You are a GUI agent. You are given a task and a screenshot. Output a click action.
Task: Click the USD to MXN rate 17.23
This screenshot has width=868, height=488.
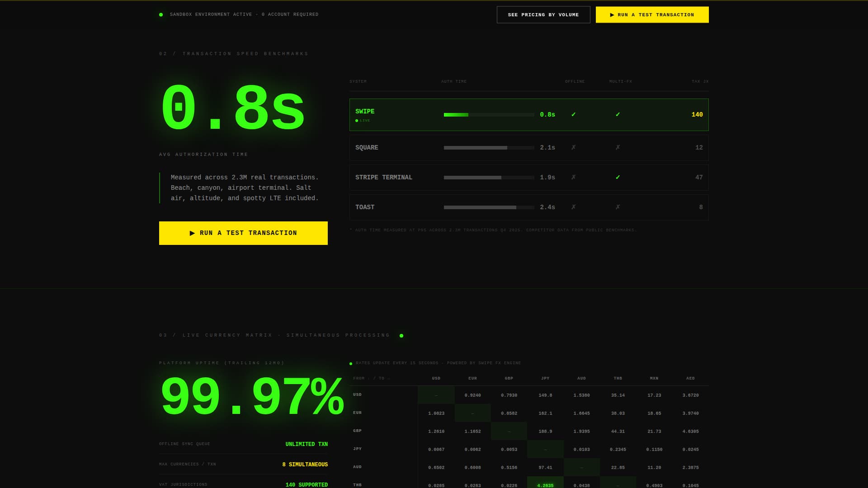click(x=654, y=395)
